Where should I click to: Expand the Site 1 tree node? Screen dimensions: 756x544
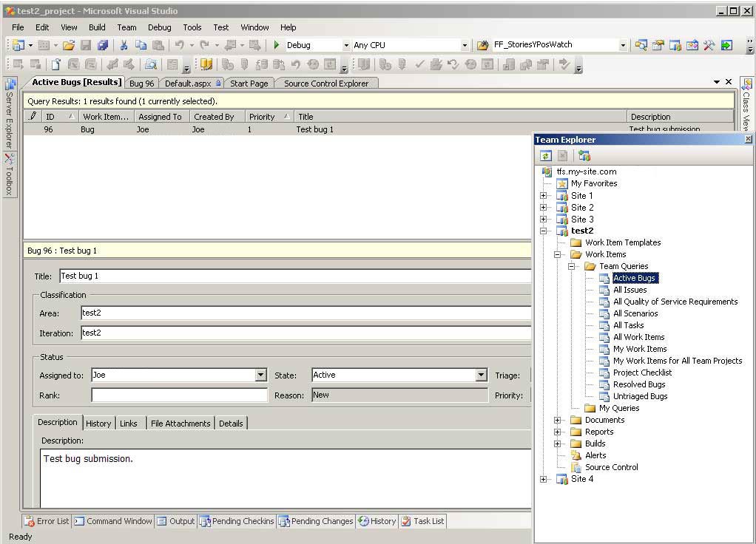coord(544,196)
